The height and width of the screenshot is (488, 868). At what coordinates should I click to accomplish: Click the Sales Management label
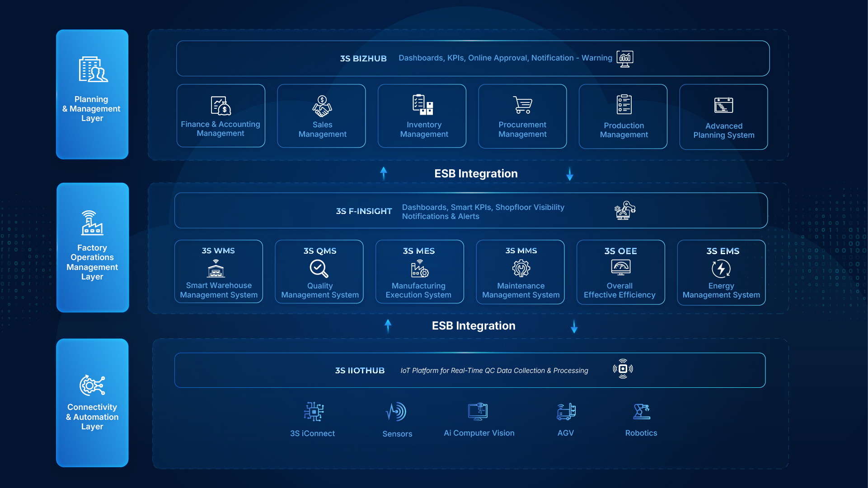(x=322, y=130)
